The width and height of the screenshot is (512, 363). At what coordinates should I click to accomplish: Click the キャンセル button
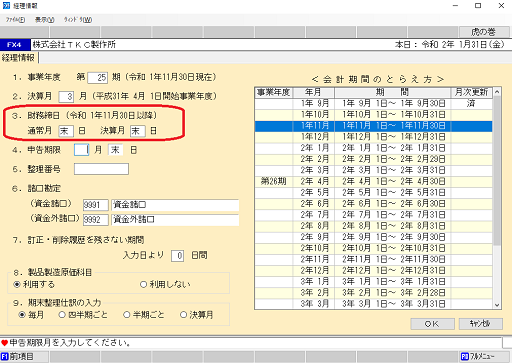click(x=480, y=324)
